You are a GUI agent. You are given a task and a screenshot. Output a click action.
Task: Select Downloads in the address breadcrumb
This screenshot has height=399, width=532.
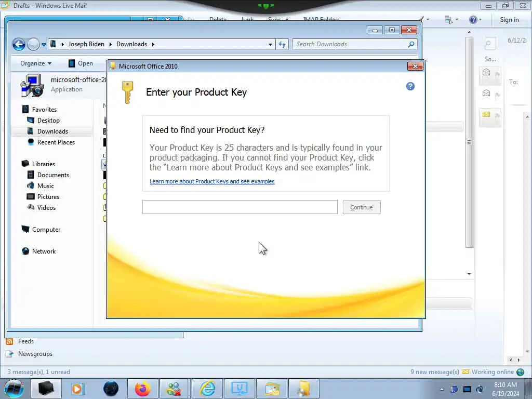point(131,44)
